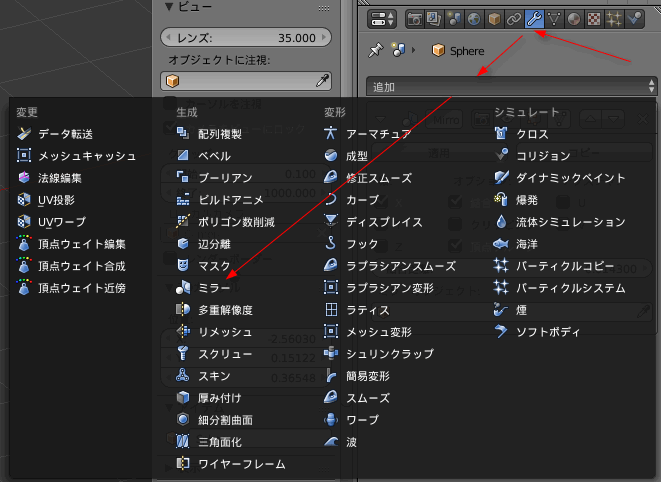Open the Constraints chain-link tab
This screenshot has width=661, height=482.
(x=514, y=19)
